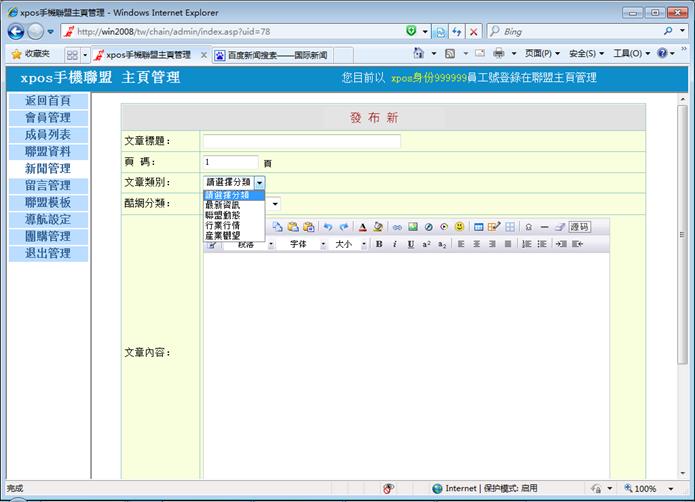Open the 大小 font size dropdown
Image resolution: width=695 pixels, height=502 pixels.
point(348,244)
